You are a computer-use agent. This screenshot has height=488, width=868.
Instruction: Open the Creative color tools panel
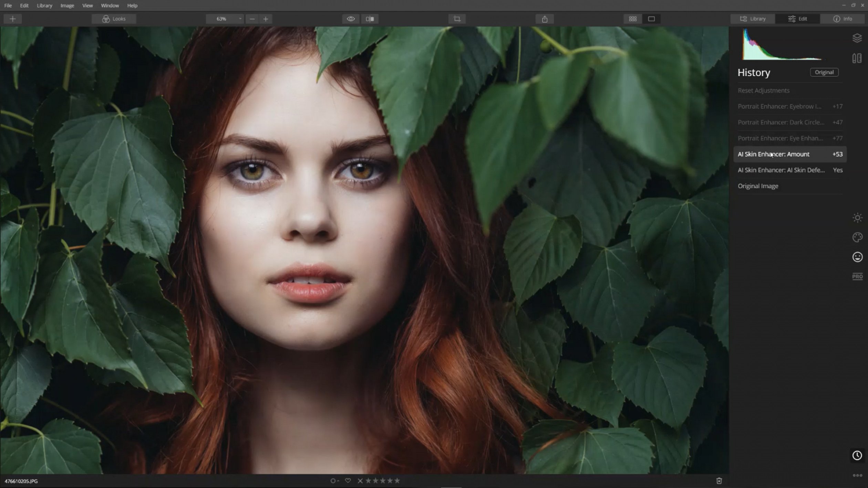(857, 237)
